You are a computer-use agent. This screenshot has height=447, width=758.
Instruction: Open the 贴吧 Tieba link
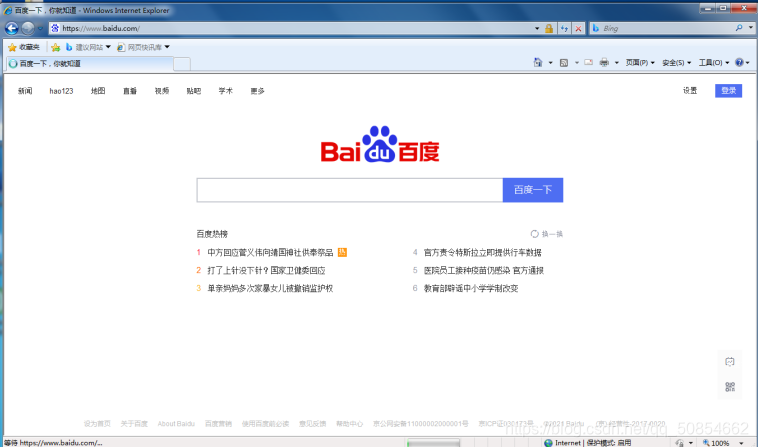point(193,91)
